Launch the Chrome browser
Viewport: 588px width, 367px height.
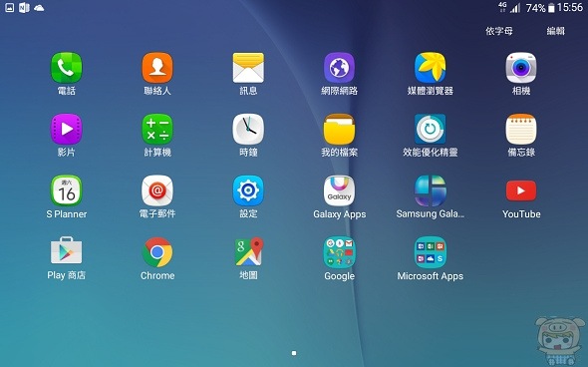[157, 252]
